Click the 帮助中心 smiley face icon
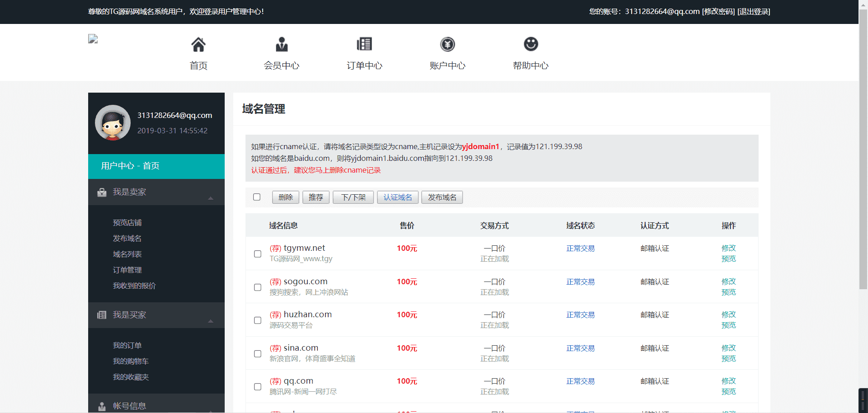 coord(531,44)
